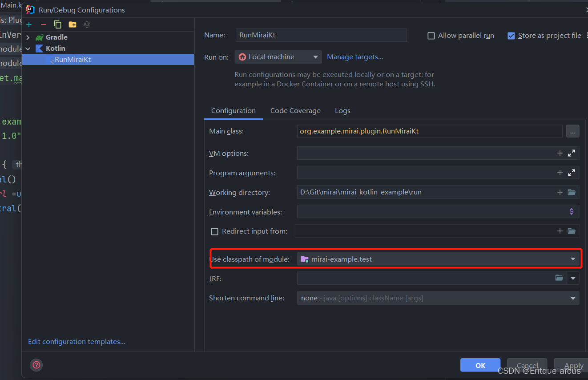Open Environment variables editor icon

[572, 212]
